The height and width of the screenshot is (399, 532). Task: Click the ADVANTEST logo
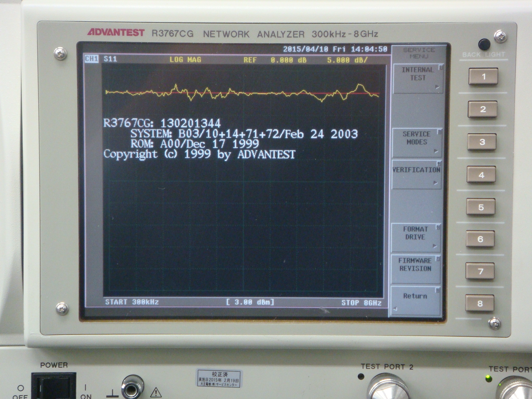116,32
